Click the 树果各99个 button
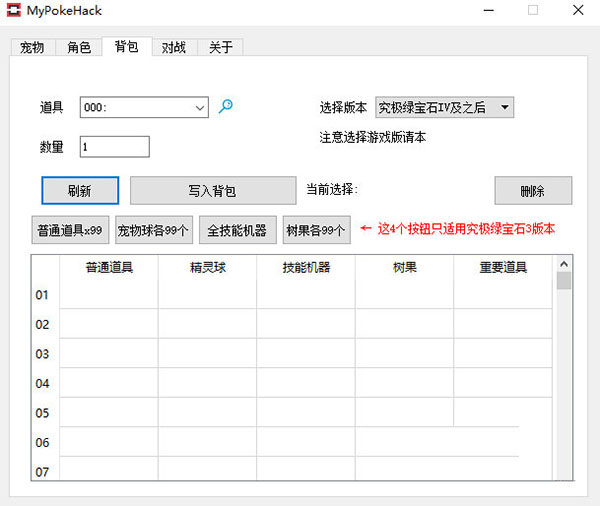Screen dimensions: 600x506 pyautogui.click(x=316, y=230)
